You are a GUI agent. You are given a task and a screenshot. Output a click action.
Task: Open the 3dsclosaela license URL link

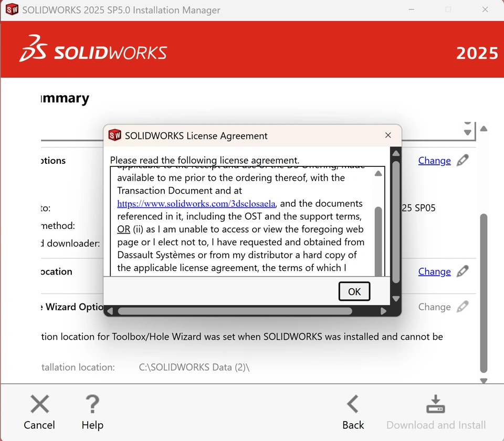[x=196, y=204]
